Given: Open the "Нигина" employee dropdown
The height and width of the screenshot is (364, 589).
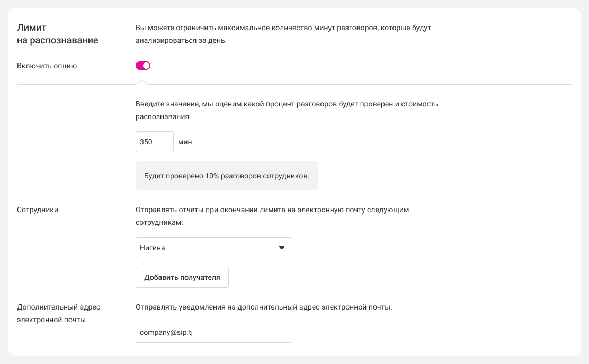Looking at the screenshot, I should pos(213,248).
